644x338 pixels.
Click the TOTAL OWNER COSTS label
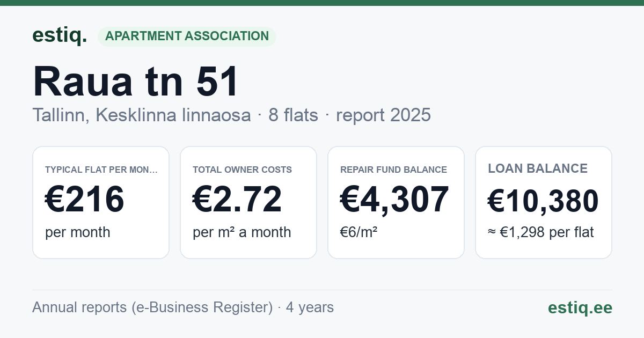coord(242,170)
